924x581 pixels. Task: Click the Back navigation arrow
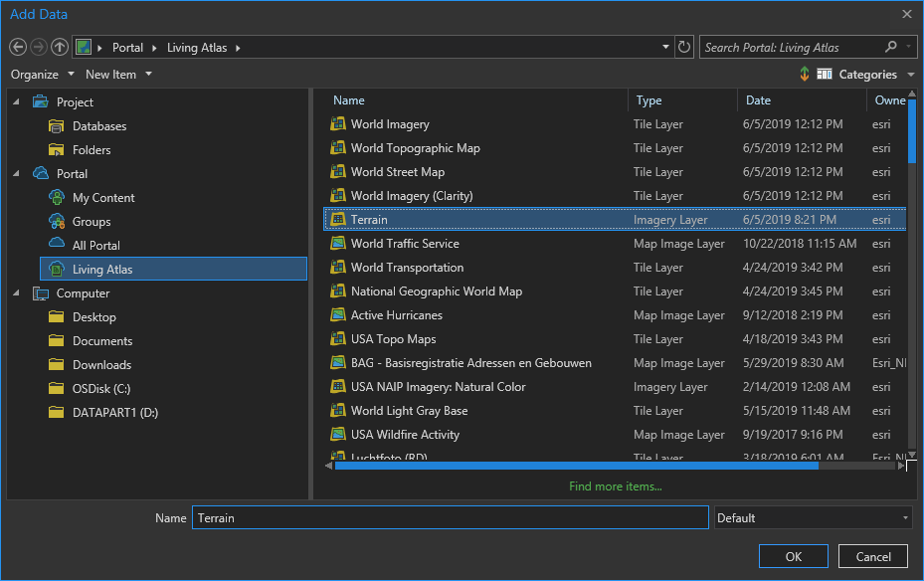coord(18,47)
